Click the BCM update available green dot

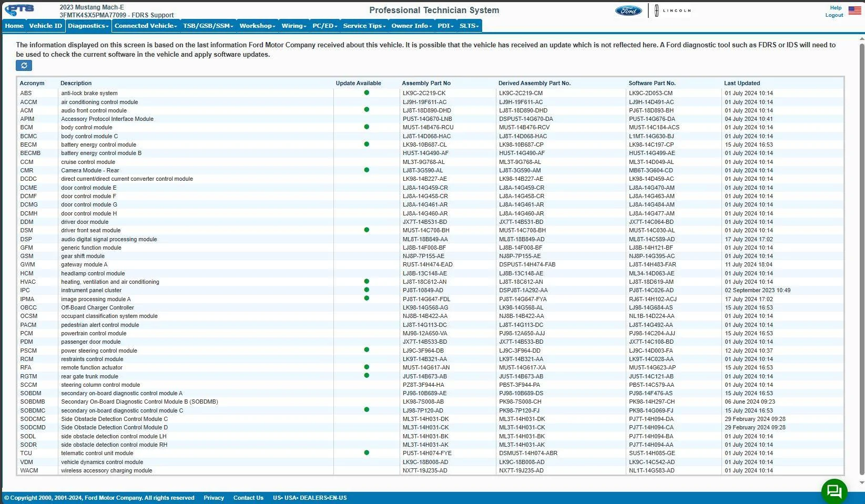tap(367, 127)
